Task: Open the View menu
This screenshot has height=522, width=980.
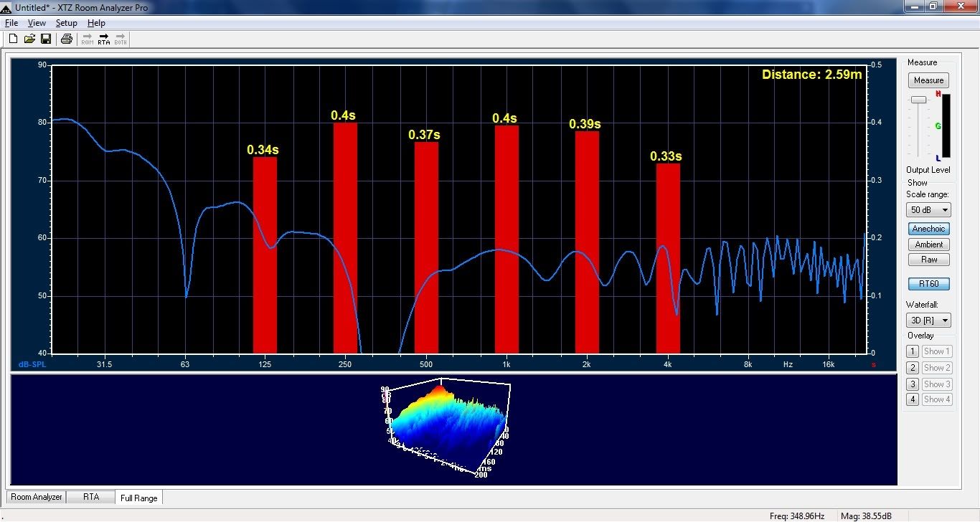Action: pyautogui.click(x=37, y=23)
